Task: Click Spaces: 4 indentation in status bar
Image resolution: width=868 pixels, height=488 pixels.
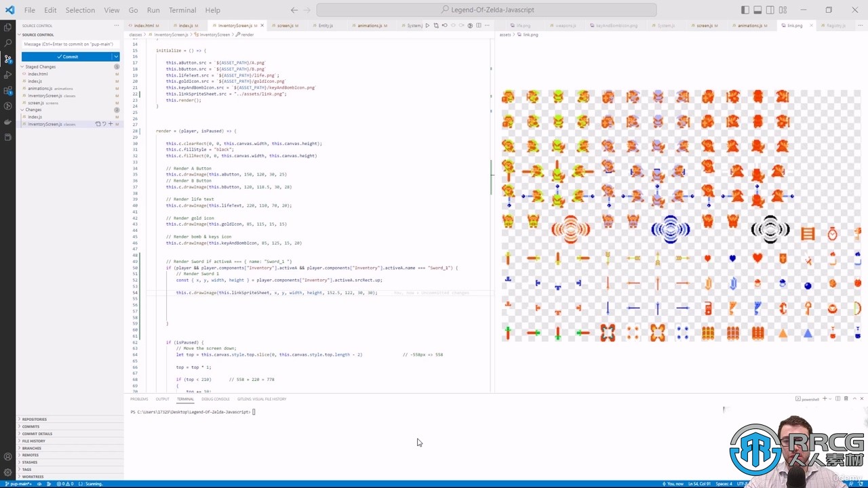Action: 724,484
